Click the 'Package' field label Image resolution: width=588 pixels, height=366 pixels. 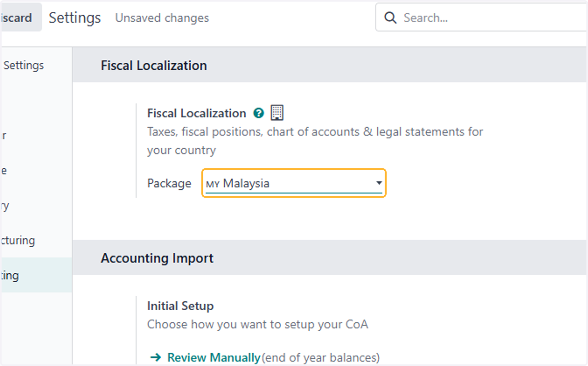click(169, 183)
